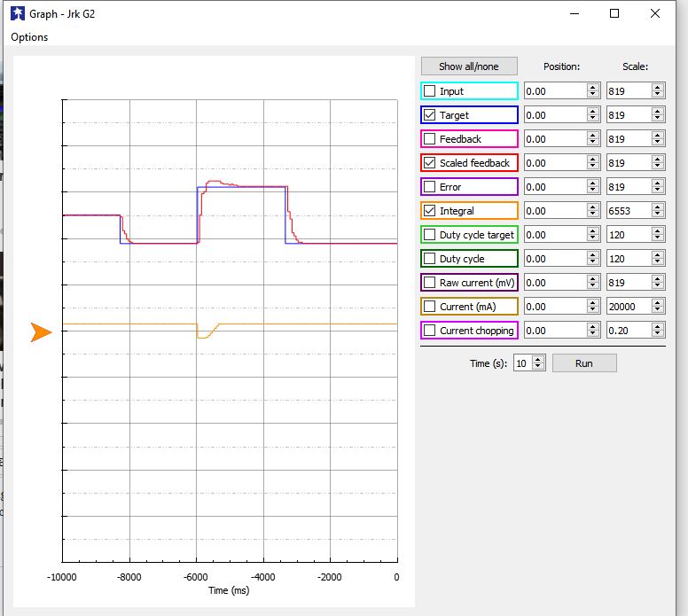688x616 pixels.
Task: Open the Options menu
Action: point(29,37)
